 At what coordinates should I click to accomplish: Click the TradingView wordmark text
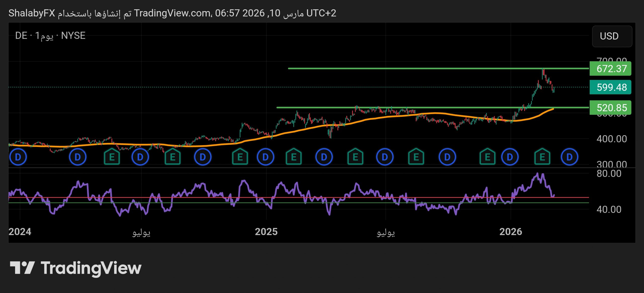[x=91, y=268]
